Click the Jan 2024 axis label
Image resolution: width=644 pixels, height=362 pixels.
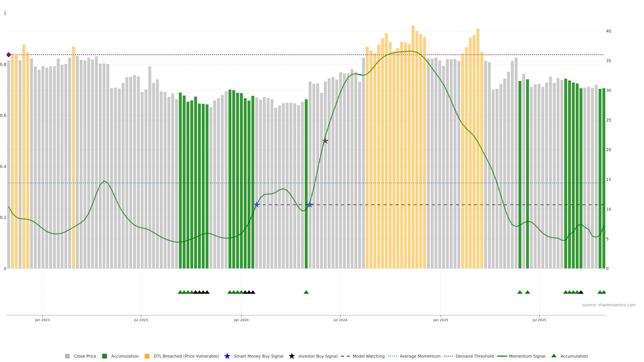point(241,320)
